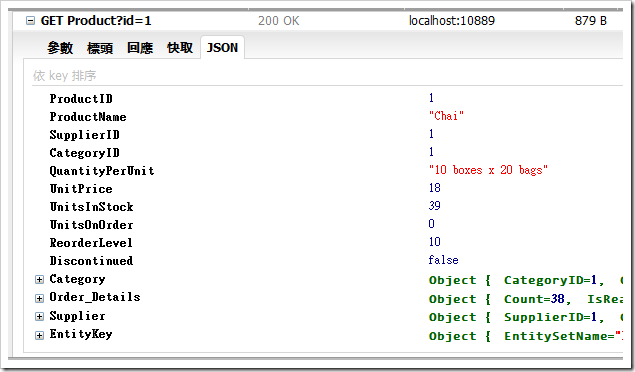Click the localhost:10889 domain text
Viewport: 635px width, 372px height.
point(452,21)
